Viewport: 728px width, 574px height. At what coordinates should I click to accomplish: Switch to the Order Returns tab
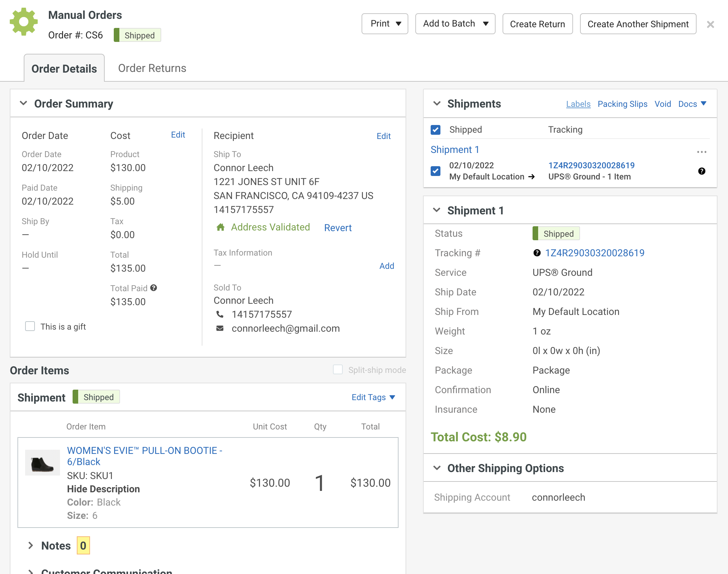coord(152,68)
